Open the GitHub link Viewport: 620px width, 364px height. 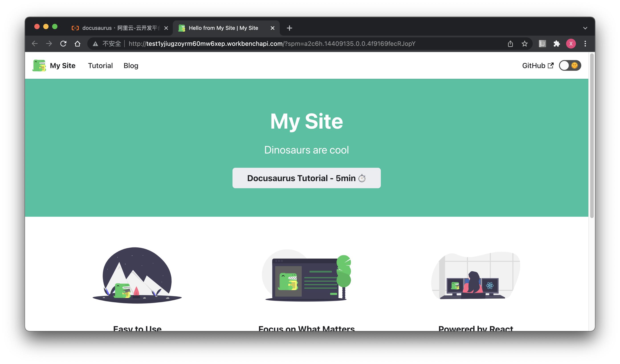coord(534,65)
